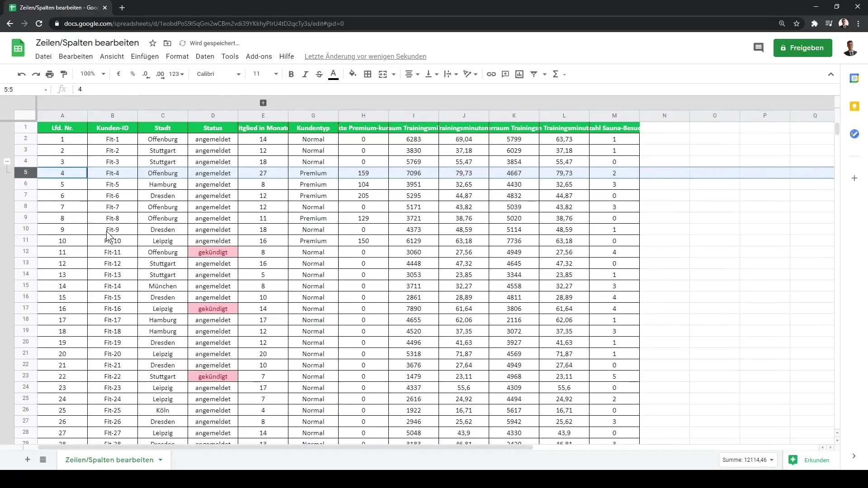Open the Zeilen/Spalten bearbeiten sheet tab menu

pos(160,460)
